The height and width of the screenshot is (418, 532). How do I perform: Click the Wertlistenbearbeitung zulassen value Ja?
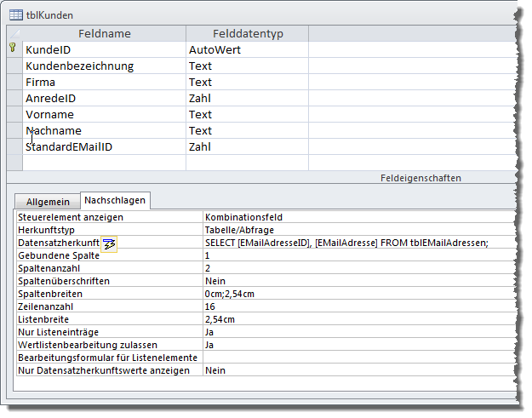pos(358,345)
